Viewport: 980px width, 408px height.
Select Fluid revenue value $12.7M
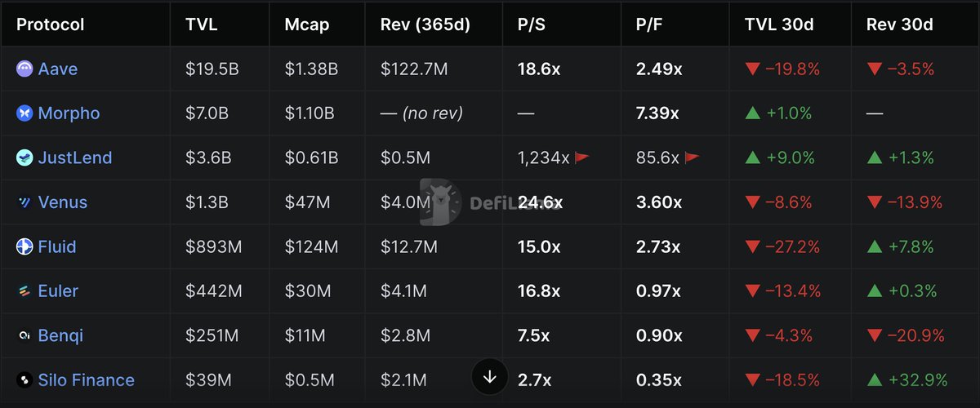409,246
